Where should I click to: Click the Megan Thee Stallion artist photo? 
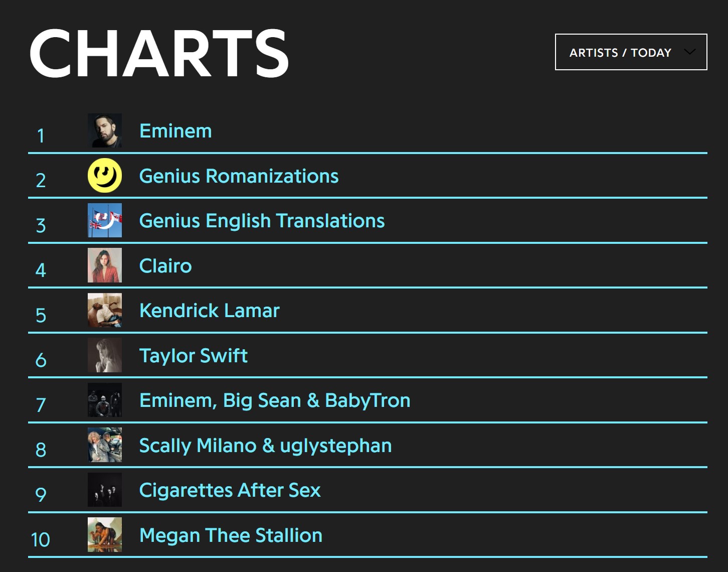[x=105, y=535]
